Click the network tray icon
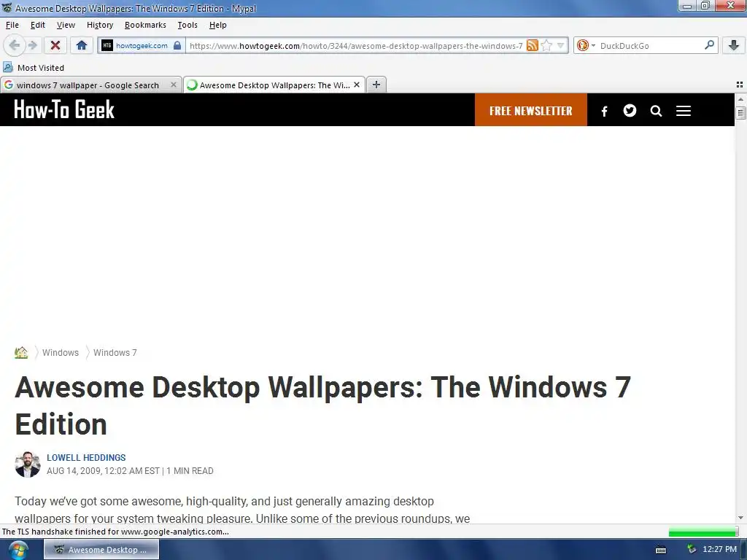The height and width of the screenshot is (560, 747). [x=692, y=549]
